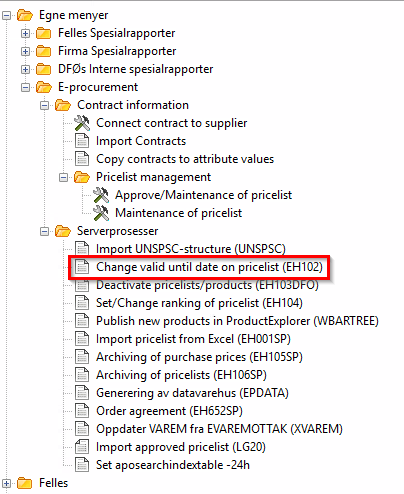Click report icon for Order agreement
The height and width of the screenshot is (494, 404).
click(x=82, y=410)
